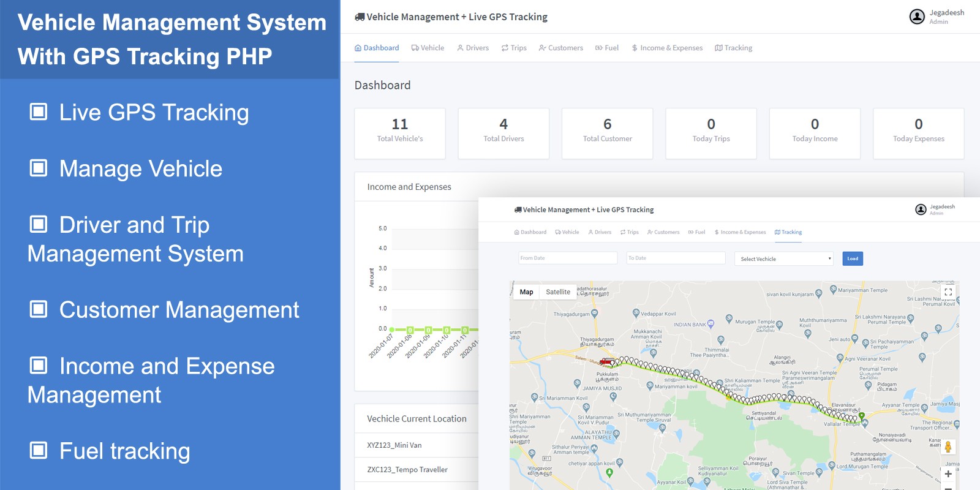Click the truck logo in the page header
The height and width of the screenshot is (490, 980).
[x=360, y=17]
